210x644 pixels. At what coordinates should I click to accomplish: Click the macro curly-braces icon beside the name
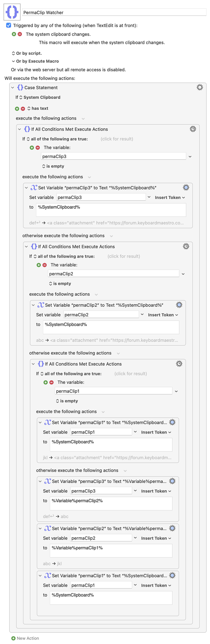pos(12,12)
